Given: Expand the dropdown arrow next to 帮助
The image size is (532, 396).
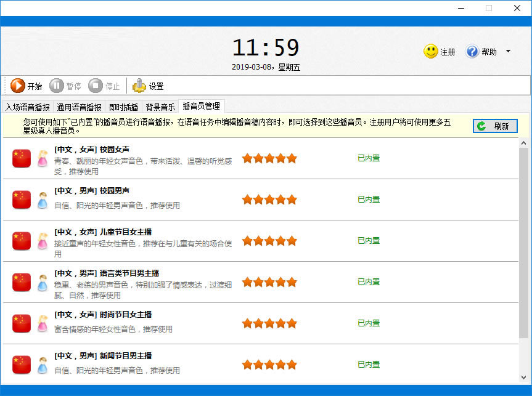Looking at the screenshot, I should pos(508,52).
